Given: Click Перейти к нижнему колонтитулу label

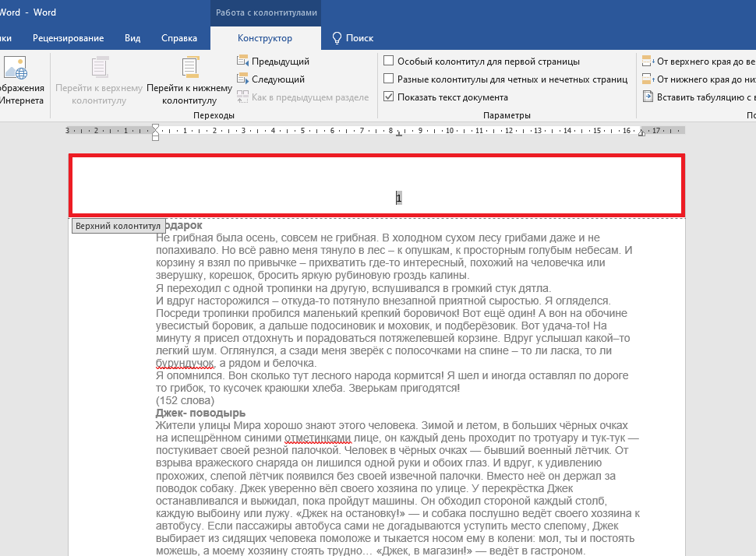Looking at the screenshot, I should tap(189, 94).
